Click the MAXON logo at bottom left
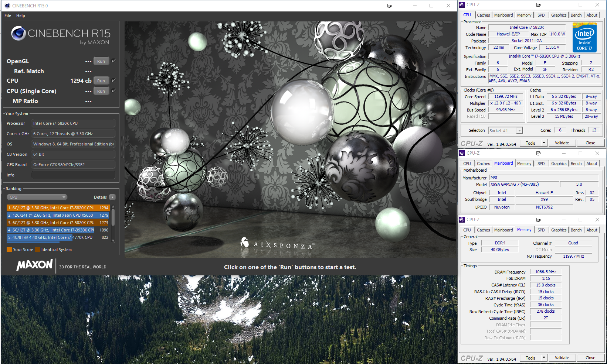Image resolution: width=607 pixels, height=364 pixels. [34, 265]
